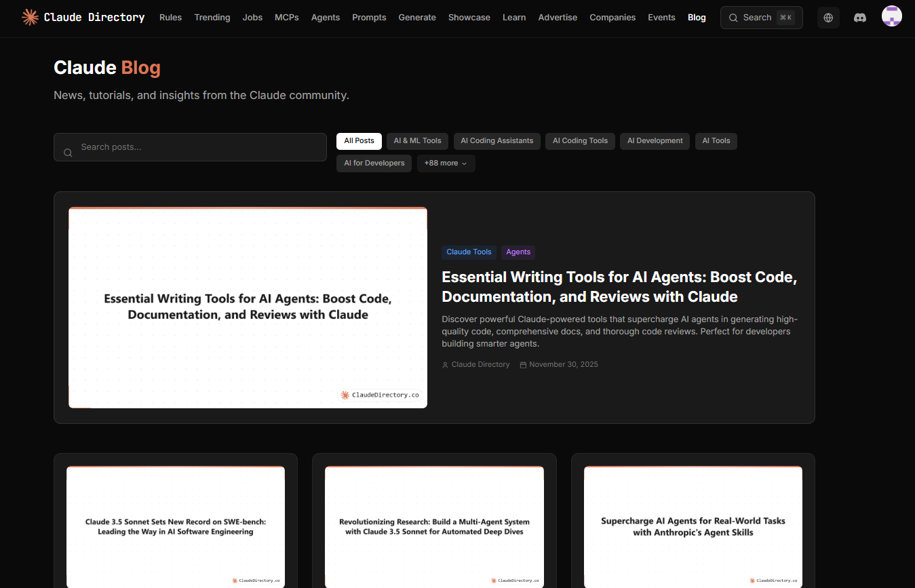Filter by AI Tools category
This screenshot has height=588, width=915.
tap(716, 141)
